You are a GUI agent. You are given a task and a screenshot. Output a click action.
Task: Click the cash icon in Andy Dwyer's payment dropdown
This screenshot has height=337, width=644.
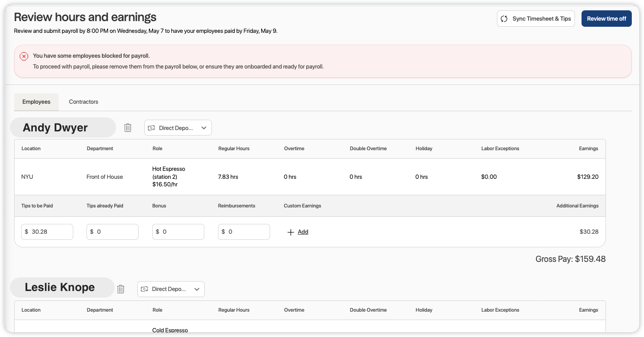[152, 128]
